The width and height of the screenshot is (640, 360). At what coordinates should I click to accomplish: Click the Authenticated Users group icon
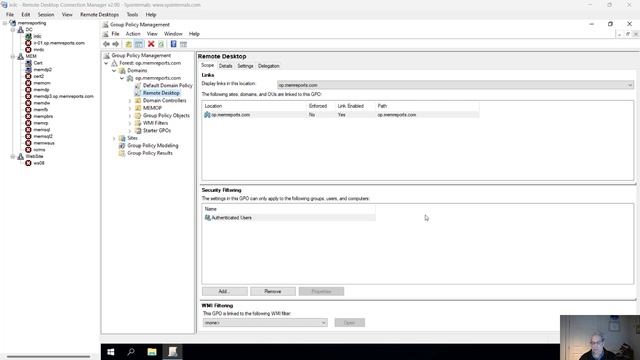pos(207,218)
